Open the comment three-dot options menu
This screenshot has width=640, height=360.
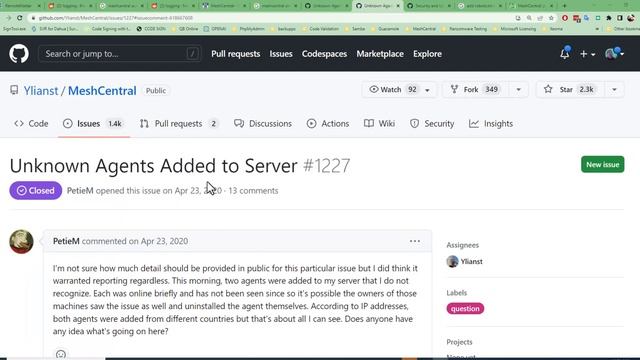(x=415, y=241)
